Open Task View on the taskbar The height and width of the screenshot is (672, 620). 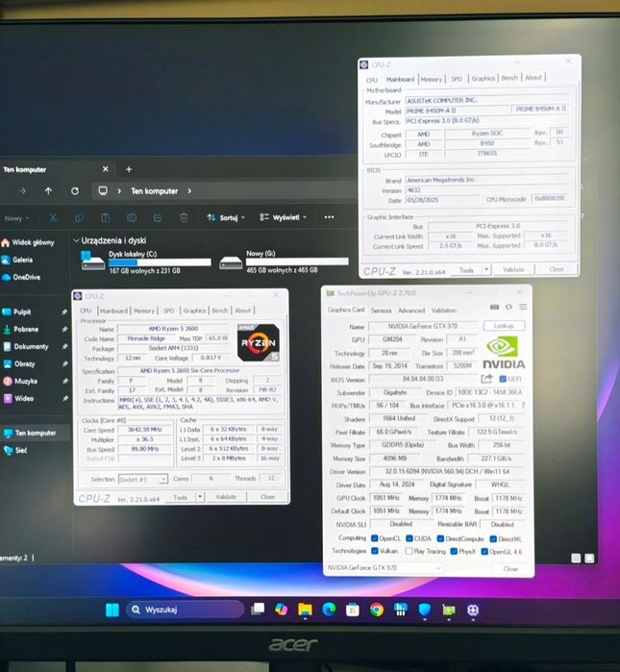click(x=258, y=610)
